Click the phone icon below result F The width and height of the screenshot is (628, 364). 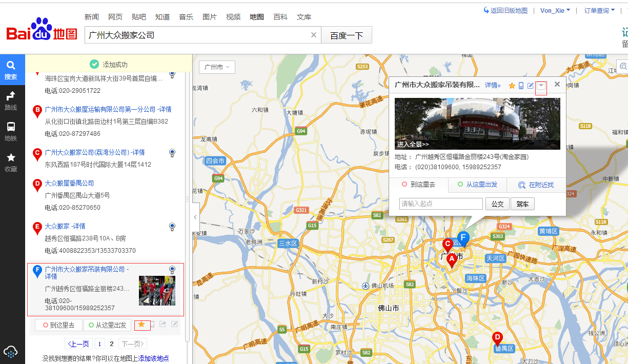coord(152,324)
